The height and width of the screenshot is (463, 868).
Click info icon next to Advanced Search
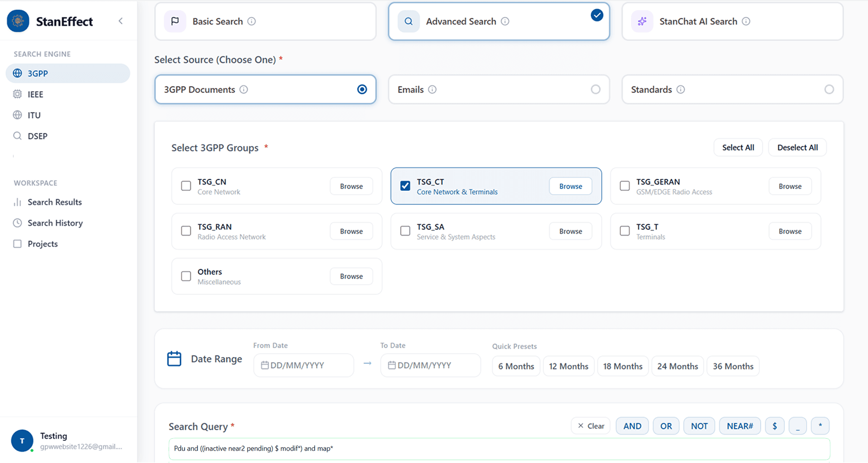tap(505, 22)
